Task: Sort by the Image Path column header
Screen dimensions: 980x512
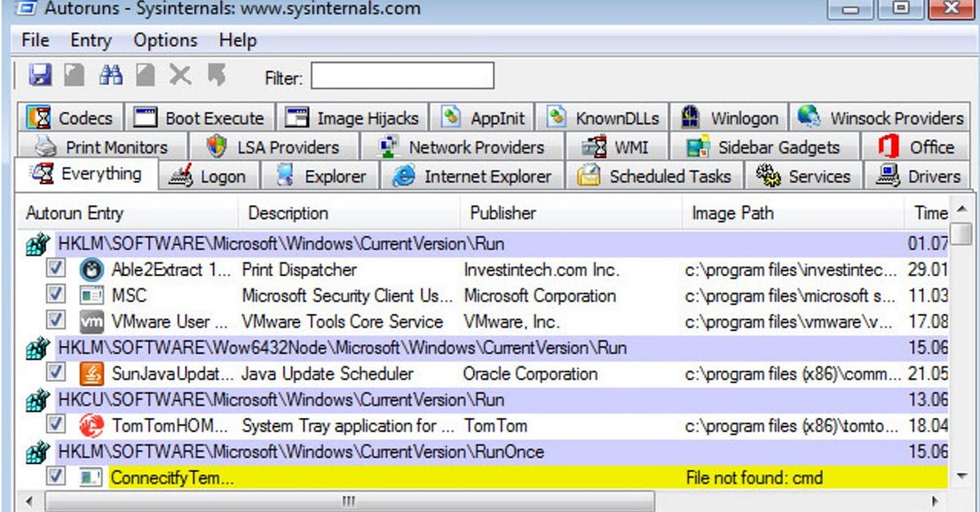Action: (793, 213)
